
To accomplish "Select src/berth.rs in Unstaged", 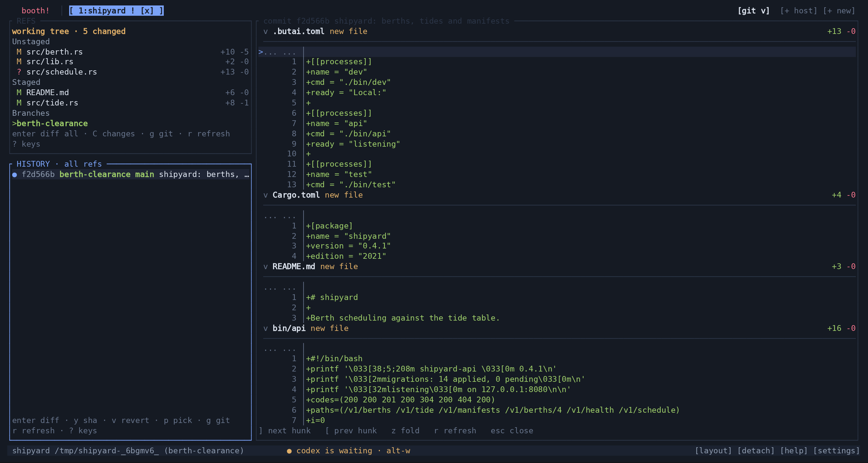I will click(130, 52).
